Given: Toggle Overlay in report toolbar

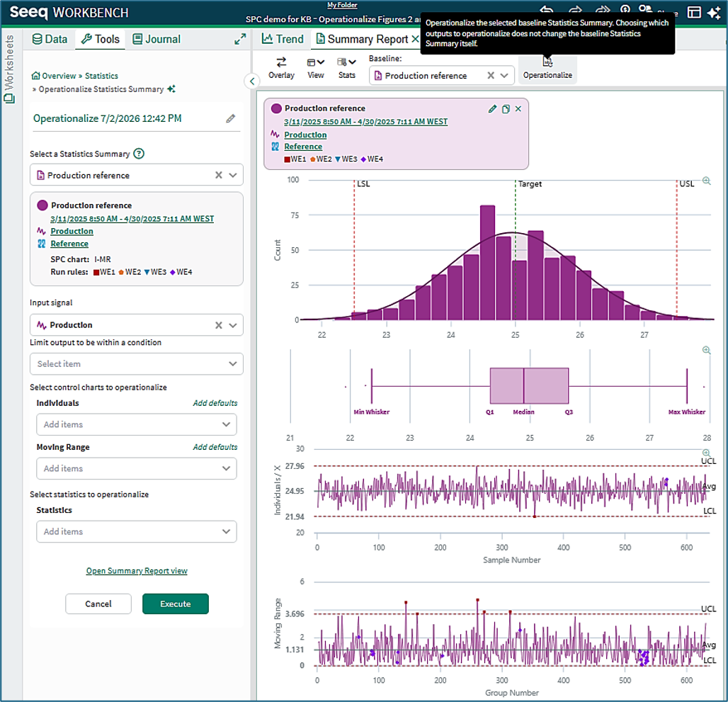Looking at the screenshot, I should point(281,68).
